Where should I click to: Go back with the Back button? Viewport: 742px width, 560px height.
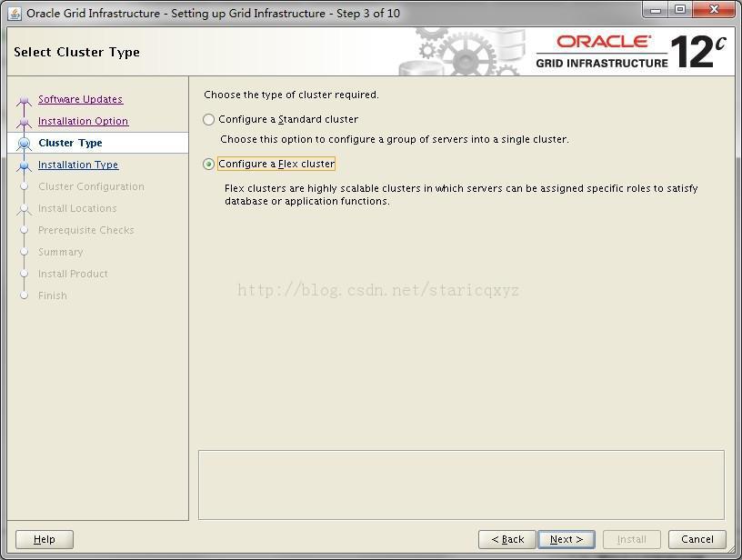[x=507, y=539]
